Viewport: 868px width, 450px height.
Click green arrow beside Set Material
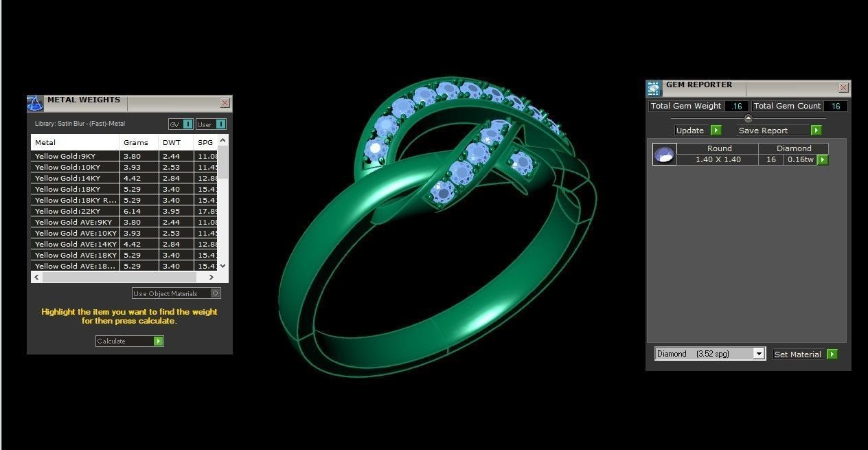coord(832,355)
